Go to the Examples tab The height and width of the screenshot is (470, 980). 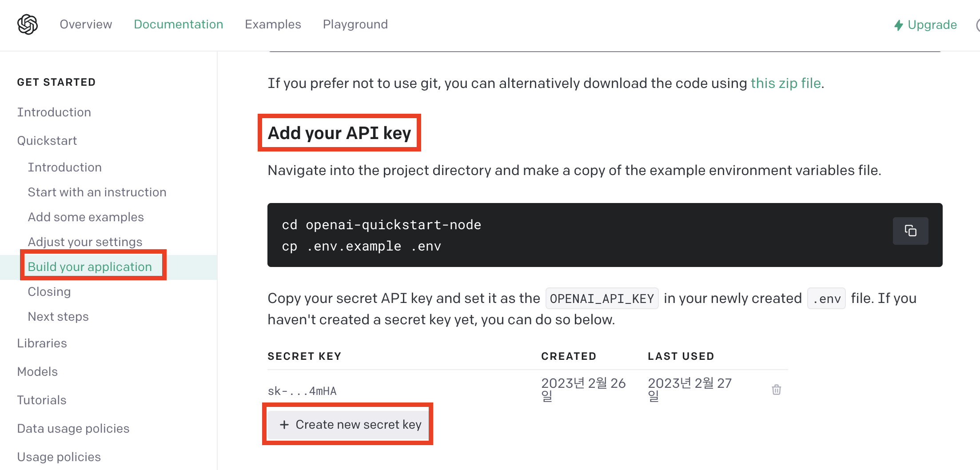[x=273, y=24]
